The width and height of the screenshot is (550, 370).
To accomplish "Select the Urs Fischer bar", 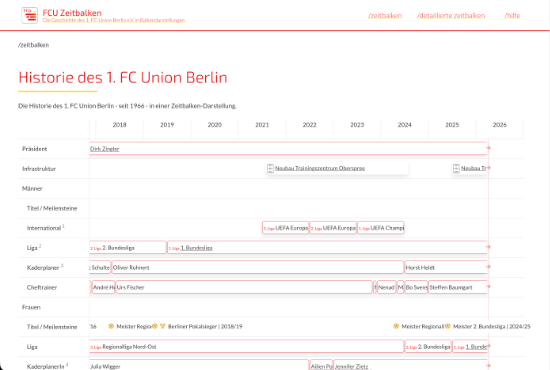I will pyautogui.click(x=244, y=287).
